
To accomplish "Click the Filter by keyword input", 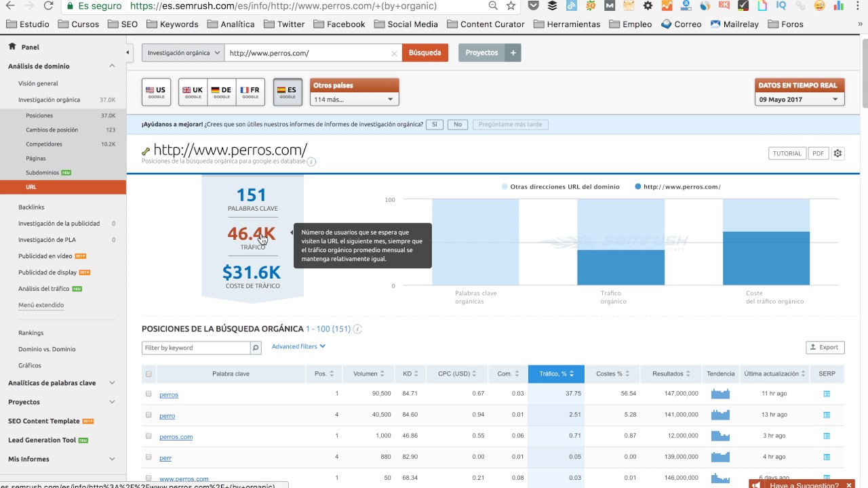I will tap(197, 348).
